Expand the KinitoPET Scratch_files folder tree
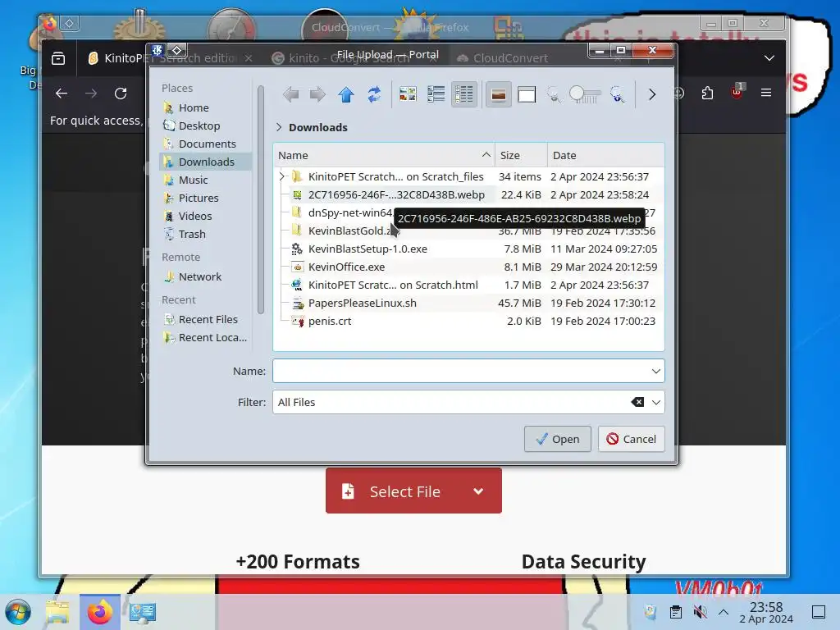840x630 pixels. coord(282,176)
